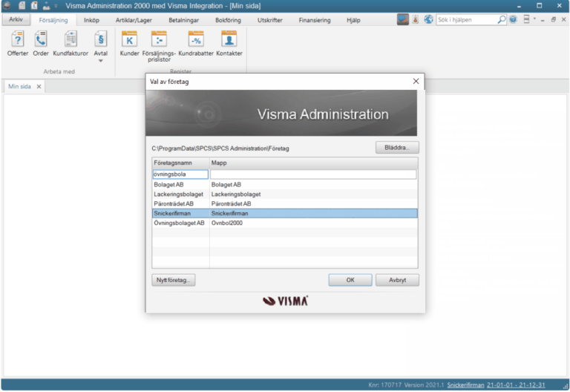Click the Sök i hjälpen search box
This screenshot has height=392, width=570.
[x=467, y=19]
